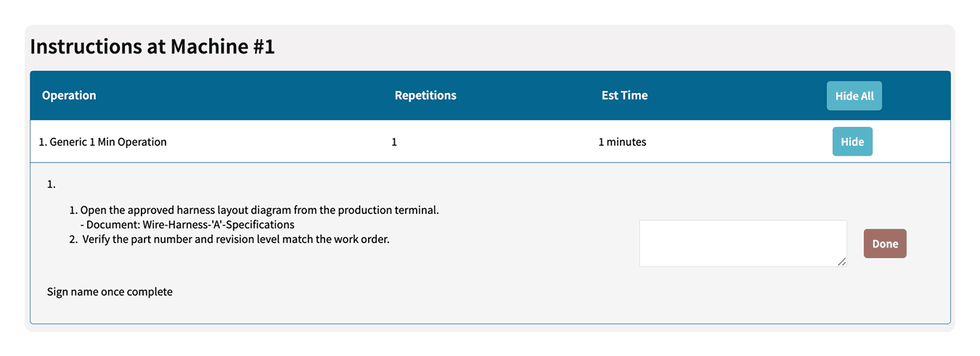The width and height of the screenshot is (980, 356).
Task: Click the Sign name once complete text
Action: [110, 292]
